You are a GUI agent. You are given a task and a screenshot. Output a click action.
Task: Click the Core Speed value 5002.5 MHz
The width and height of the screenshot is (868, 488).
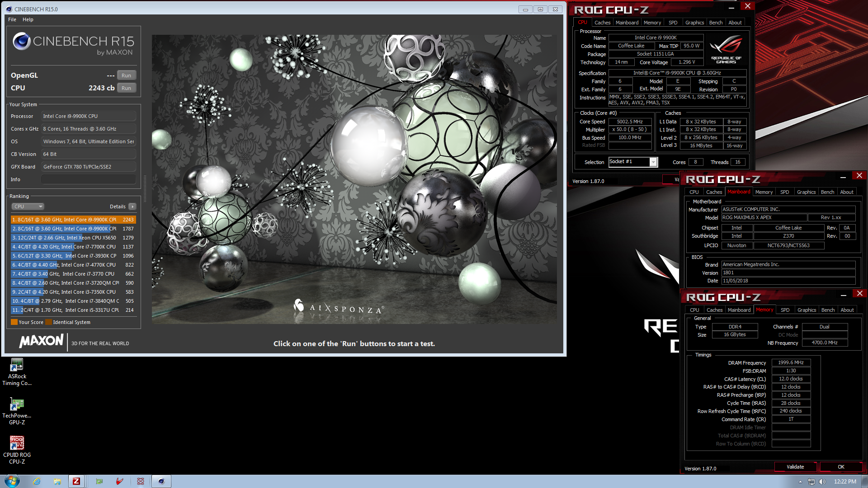point(630,122)
